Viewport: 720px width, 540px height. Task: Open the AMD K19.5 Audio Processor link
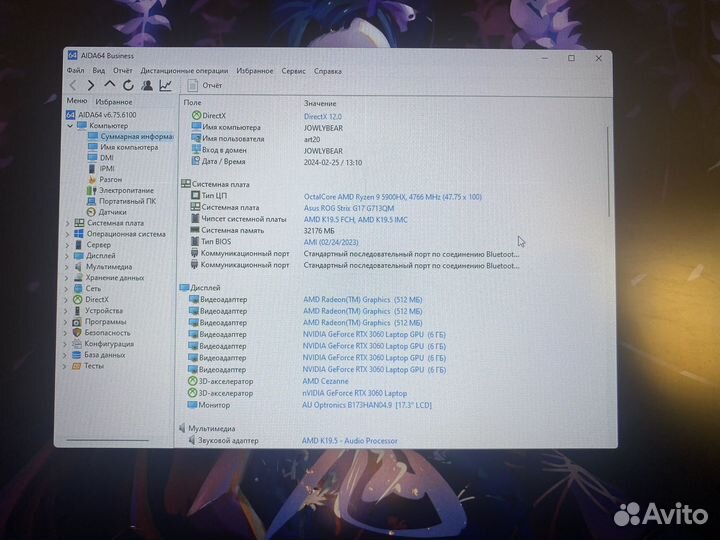350,441
